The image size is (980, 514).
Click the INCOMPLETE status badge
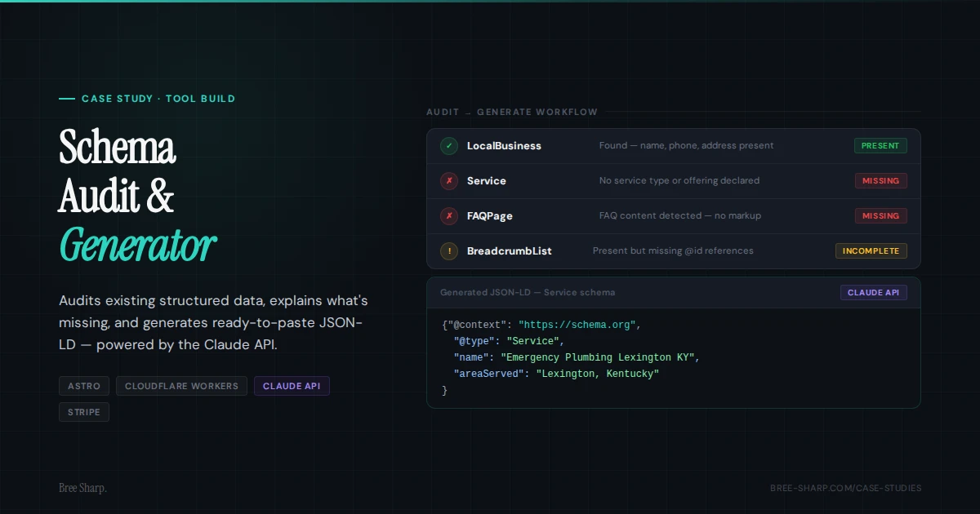point(871,251)
